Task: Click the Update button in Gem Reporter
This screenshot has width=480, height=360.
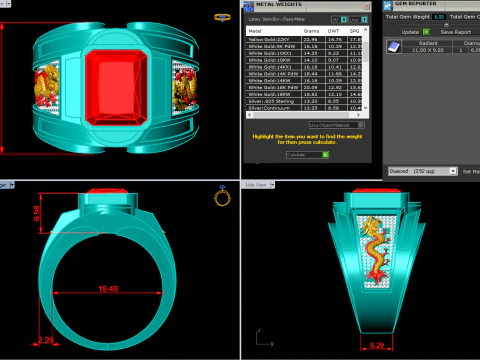Action: point(410,32)
